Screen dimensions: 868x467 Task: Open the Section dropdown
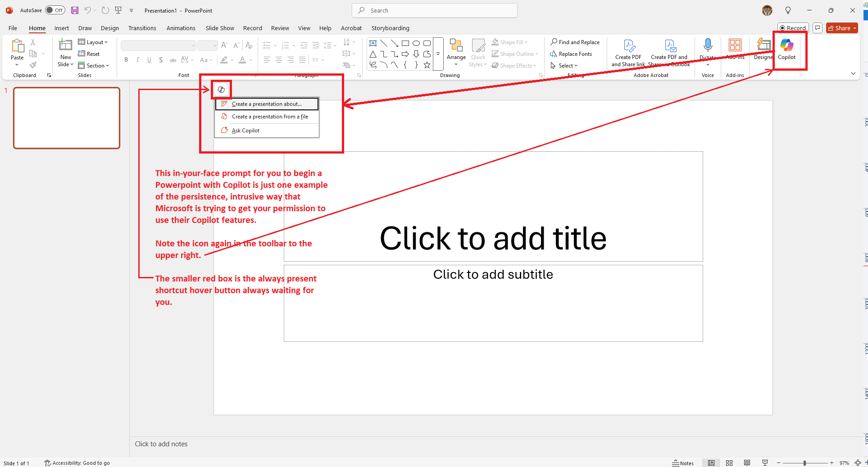94,65
